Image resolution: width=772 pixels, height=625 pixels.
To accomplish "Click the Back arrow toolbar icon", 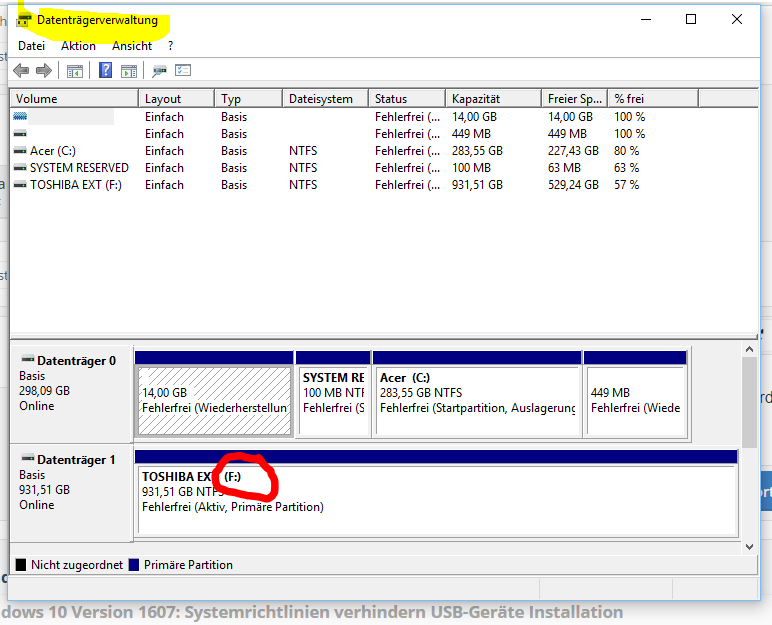I will (21, 70).
